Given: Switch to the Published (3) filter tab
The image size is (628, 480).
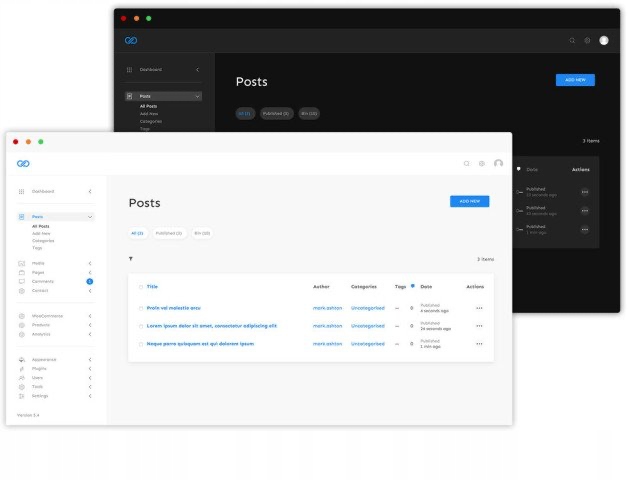Looking at the screenshot, I should click(168, 233).
